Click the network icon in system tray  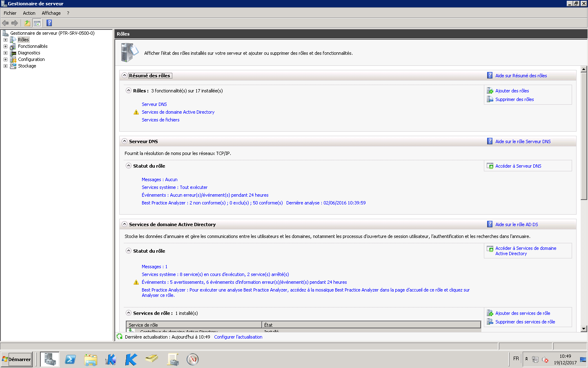pos(535,359)
